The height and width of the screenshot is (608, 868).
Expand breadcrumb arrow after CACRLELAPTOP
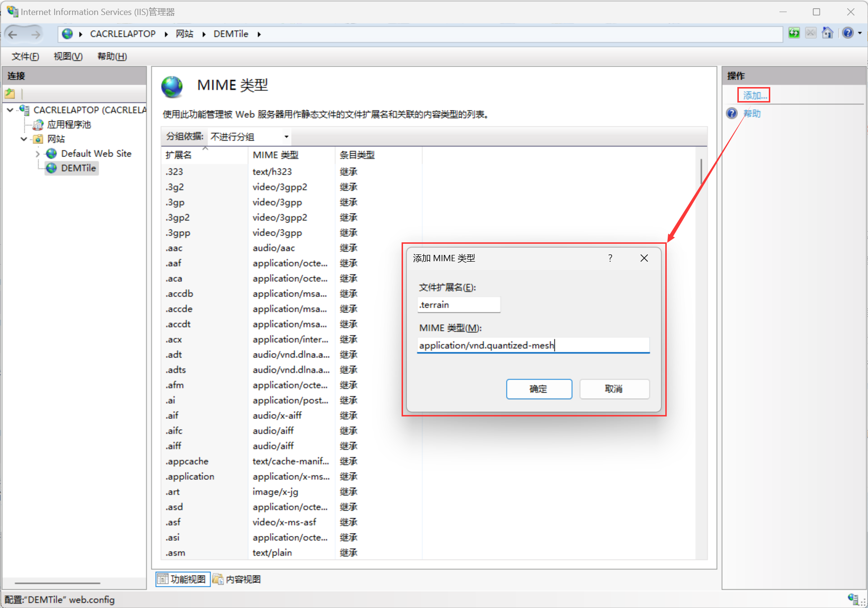[166, 34]
